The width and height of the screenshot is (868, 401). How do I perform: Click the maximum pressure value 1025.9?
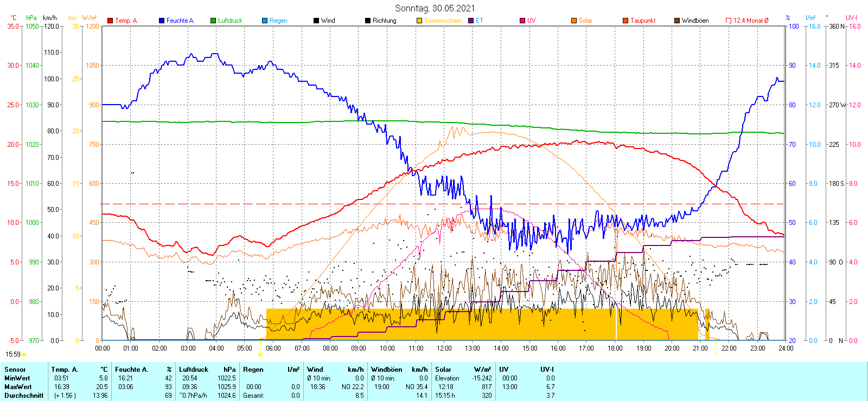227,387
